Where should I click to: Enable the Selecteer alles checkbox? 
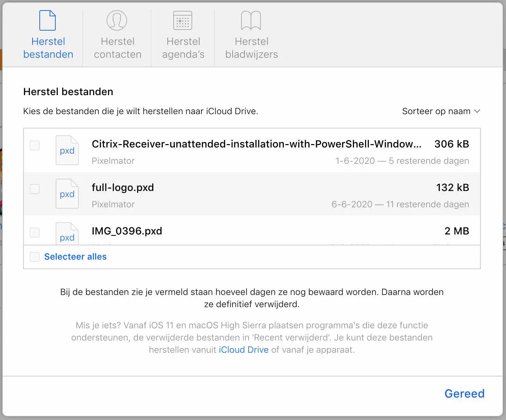point(35,257)
